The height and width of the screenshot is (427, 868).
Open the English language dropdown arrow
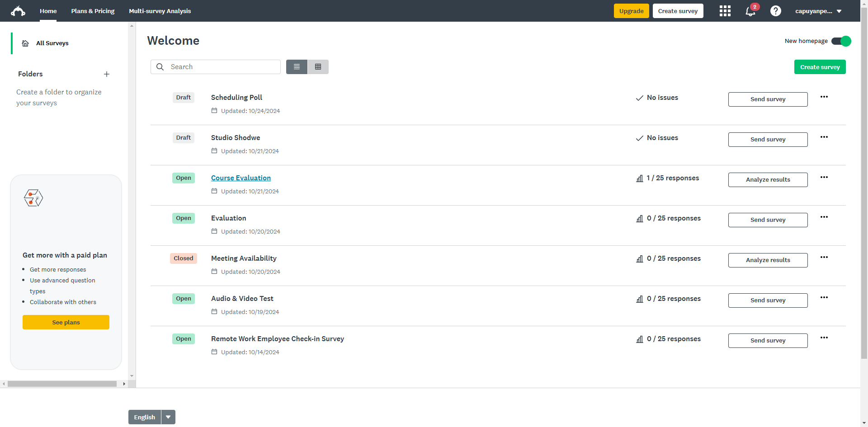tap(168, 417)
